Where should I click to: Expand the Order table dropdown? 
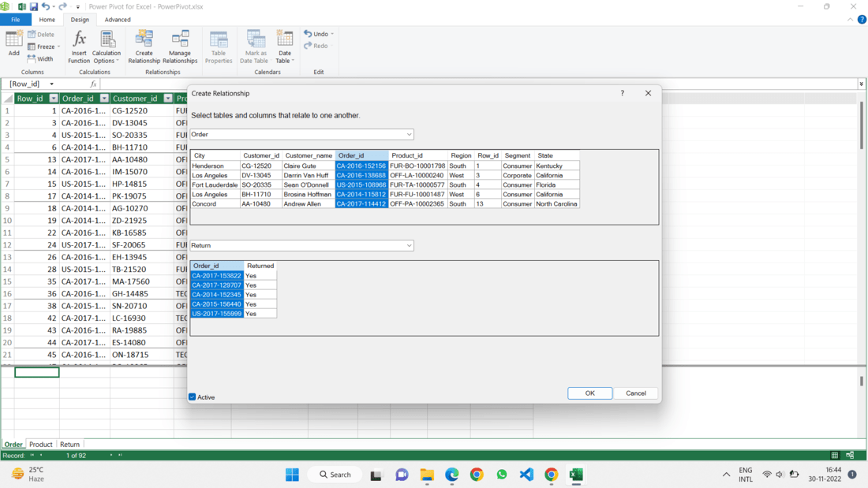click(x=409, y=135)
